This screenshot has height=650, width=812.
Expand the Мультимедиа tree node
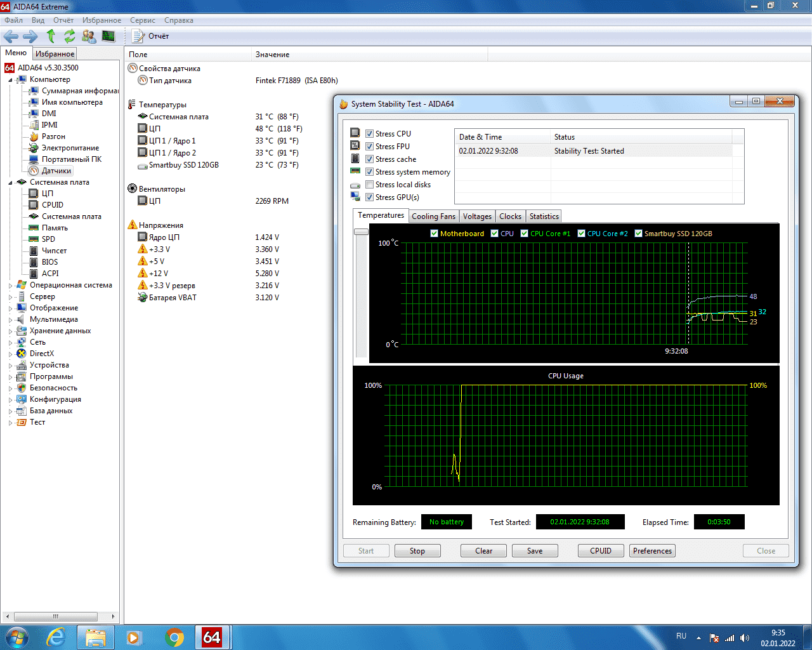(10, 320)
